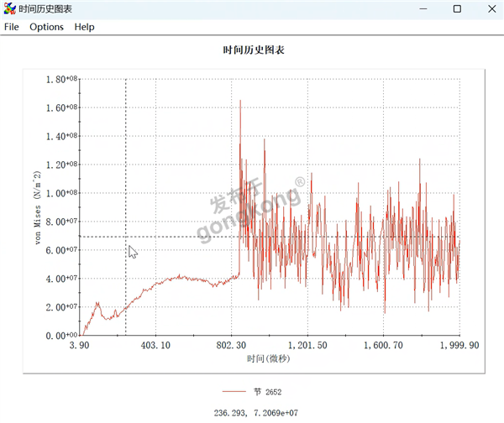The height and width of the screenshot is (423, 504).
Task: Minimize the 时间历史图表 window
Action: pyautogui.click(x=423, y=8)
